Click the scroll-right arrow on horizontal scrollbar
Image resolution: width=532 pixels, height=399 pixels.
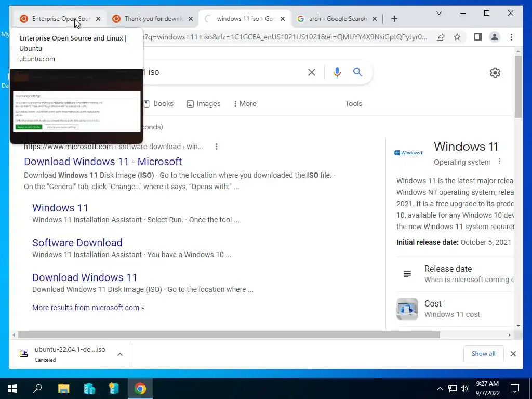509,335
